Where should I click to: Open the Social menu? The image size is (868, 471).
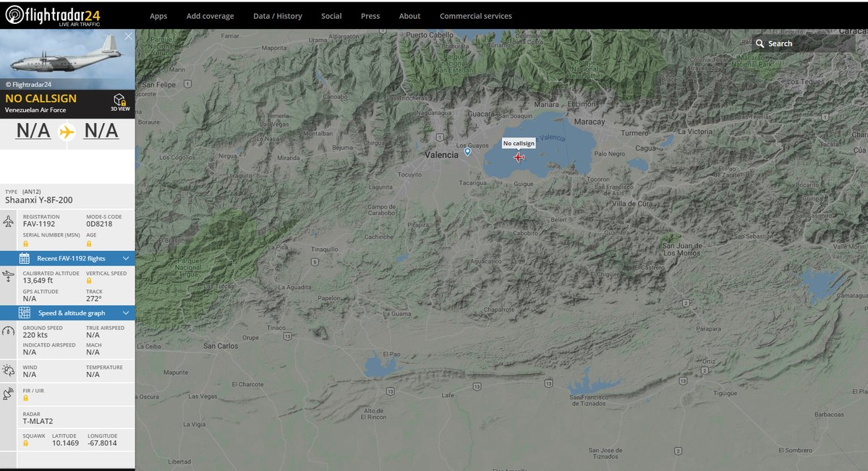(331, 16)
